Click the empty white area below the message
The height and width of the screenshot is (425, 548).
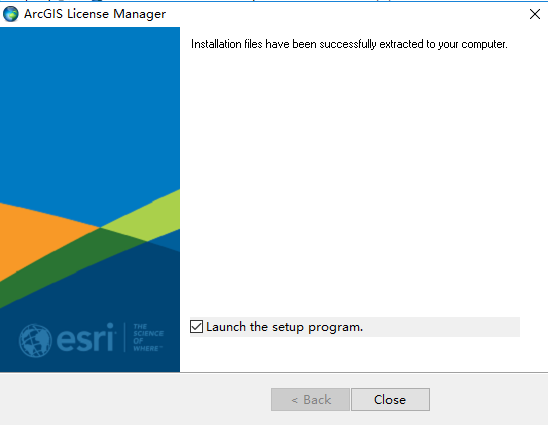point(363,182)
